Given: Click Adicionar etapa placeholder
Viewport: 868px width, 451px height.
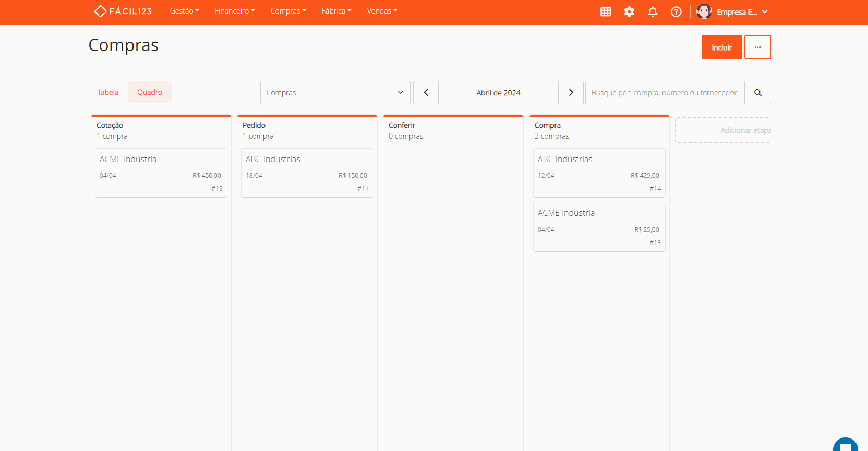Looking at the screenshot, I should [724, 130].
